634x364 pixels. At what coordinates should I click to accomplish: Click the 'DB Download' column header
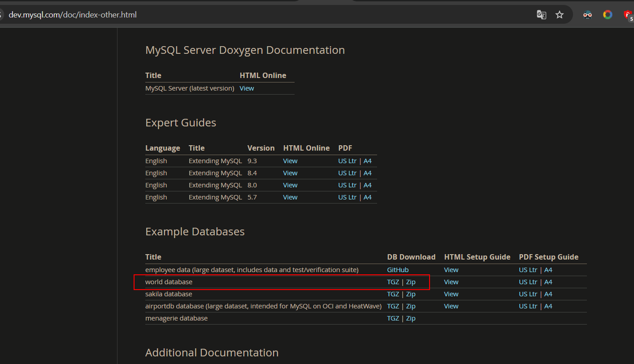(411, 257)
